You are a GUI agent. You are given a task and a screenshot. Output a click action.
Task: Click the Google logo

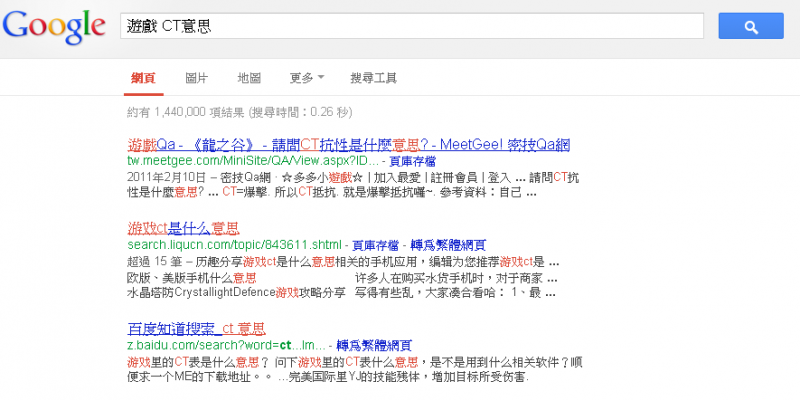coord(54,27)
